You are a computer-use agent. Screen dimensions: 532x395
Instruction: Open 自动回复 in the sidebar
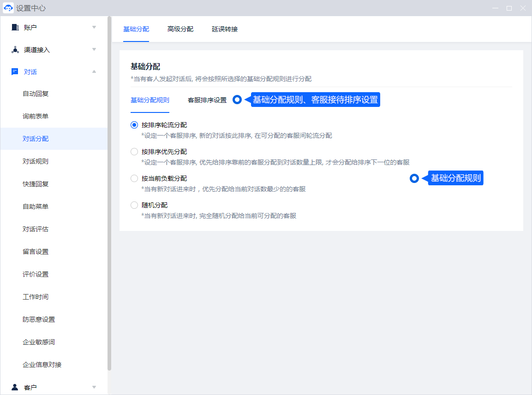36,94
